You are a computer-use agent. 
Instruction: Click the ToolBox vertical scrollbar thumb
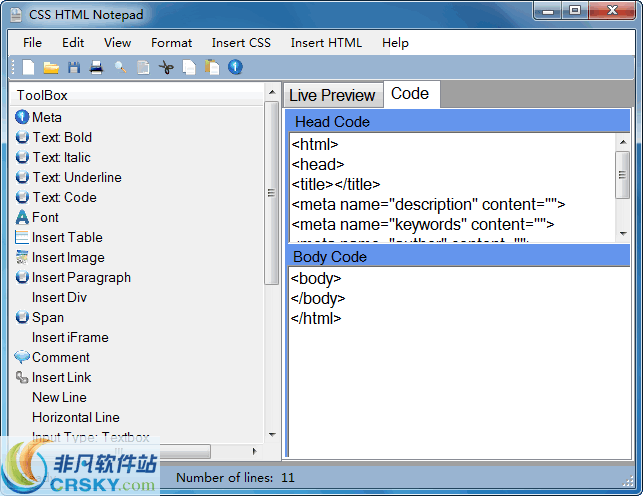(271, 193)
